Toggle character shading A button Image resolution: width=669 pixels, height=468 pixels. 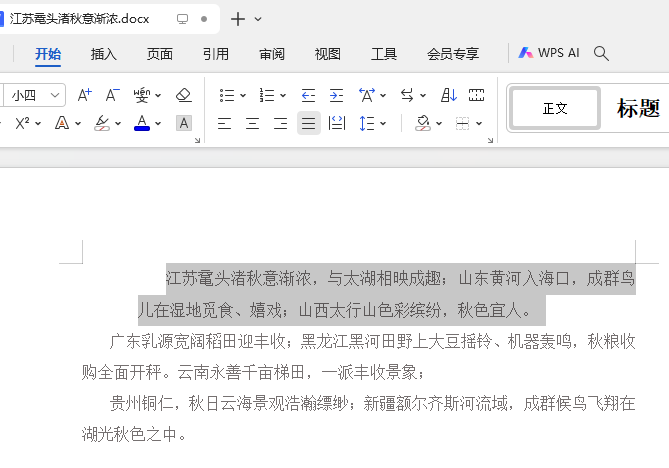pos(184,123)
